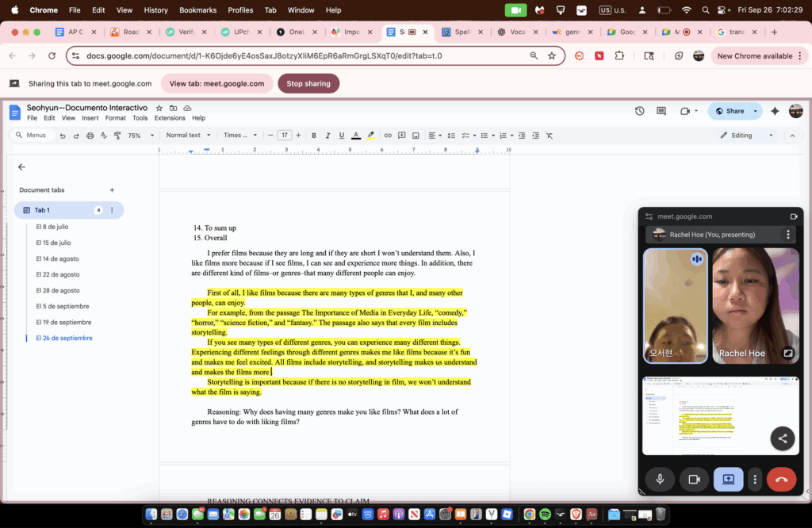This screenshot has width=812, height=528.
Task: Toggle screen presenting button in Meet
Action: click(728, 479)
